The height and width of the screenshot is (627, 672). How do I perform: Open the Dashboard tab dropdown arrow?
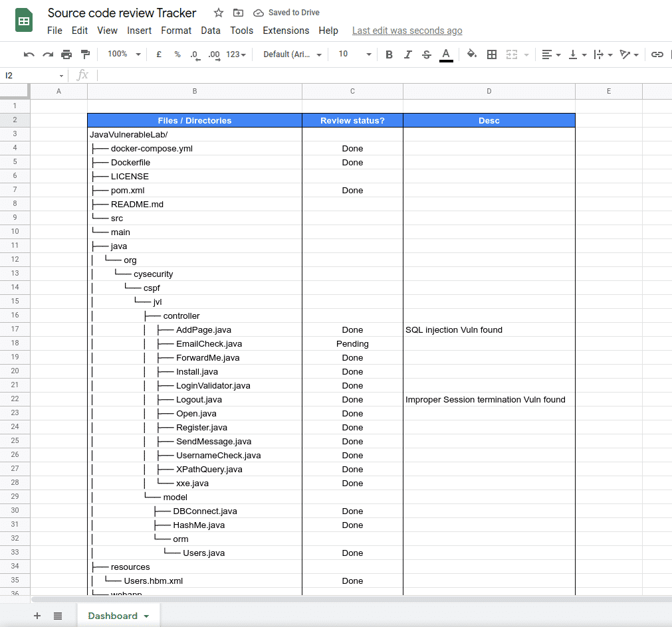[147, 616]
